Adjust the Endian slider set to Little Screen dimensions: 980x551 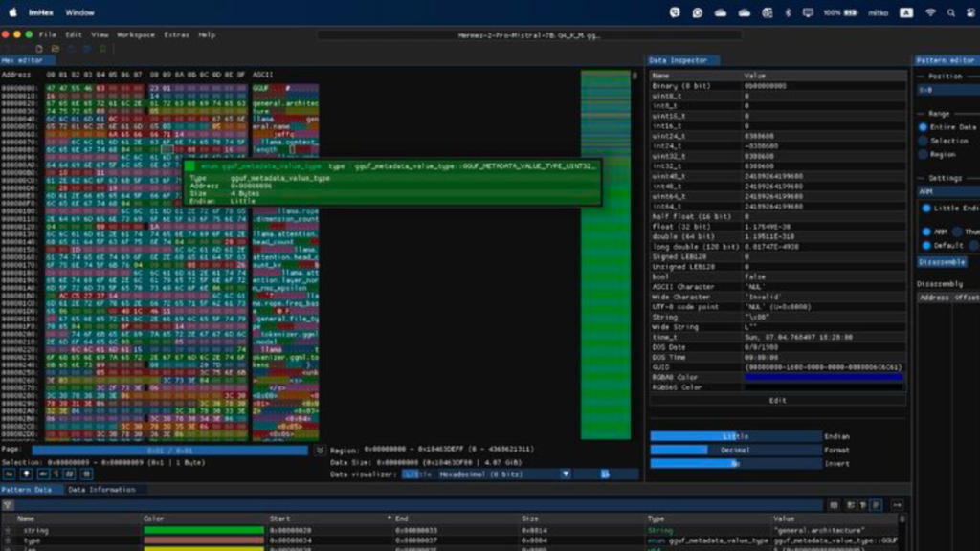point(734,436)
